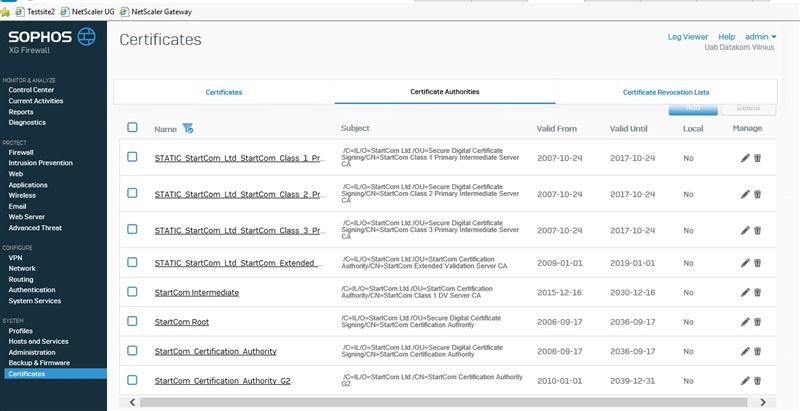Select the Certificate Authorities tab
Screen dimensions: 800x411
(x=445, y=92)
